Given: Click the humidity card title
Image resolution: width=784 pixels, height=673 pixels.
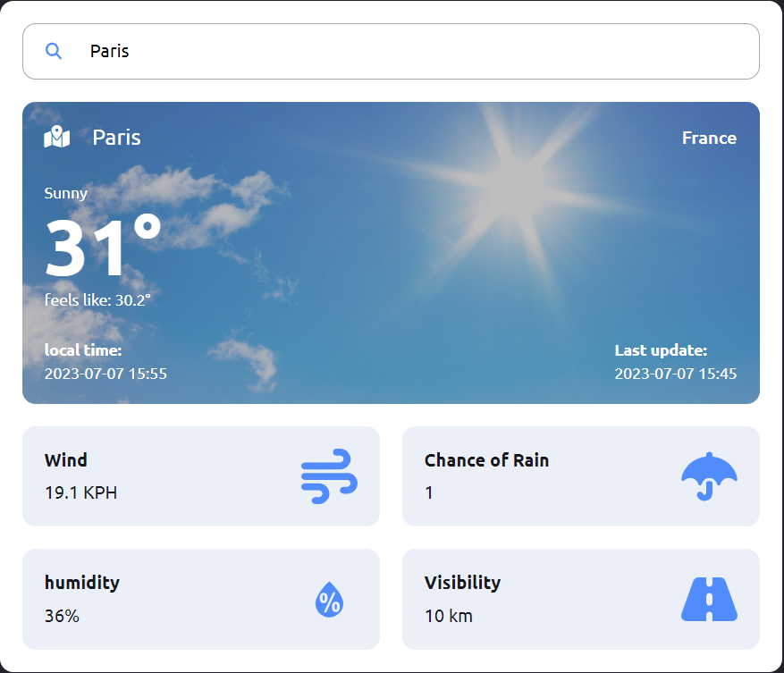Looking at the screenshot, I should pyautogui.click(x=82, y=583).
